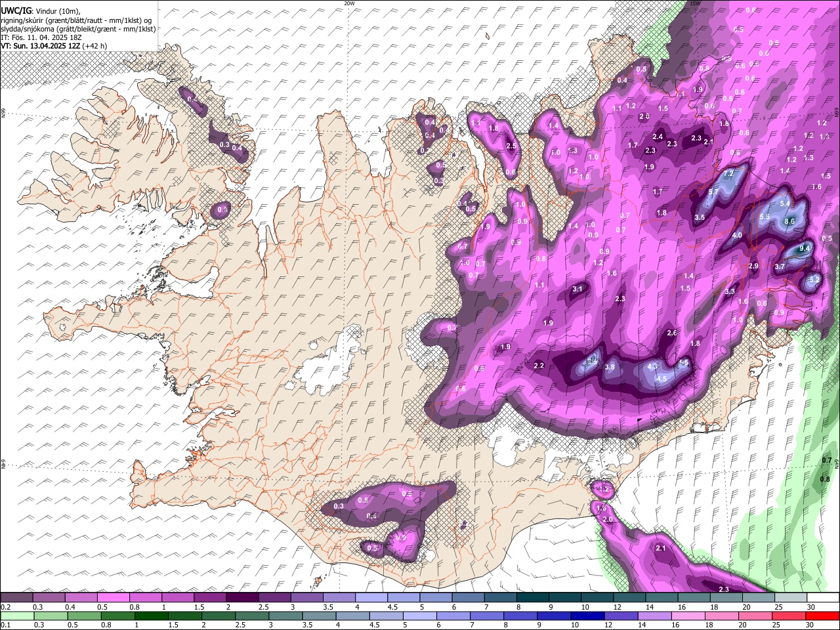This screenshot has height=630, width=840.
Task: Click the 3.3 value on the map
Action: [730, 291]
